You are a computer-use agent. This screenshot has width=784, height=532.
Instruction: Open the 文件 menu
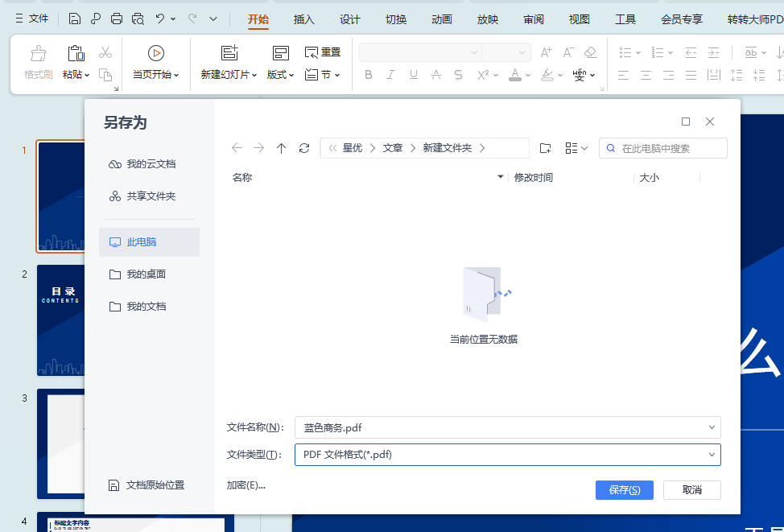tap(32, 19)
